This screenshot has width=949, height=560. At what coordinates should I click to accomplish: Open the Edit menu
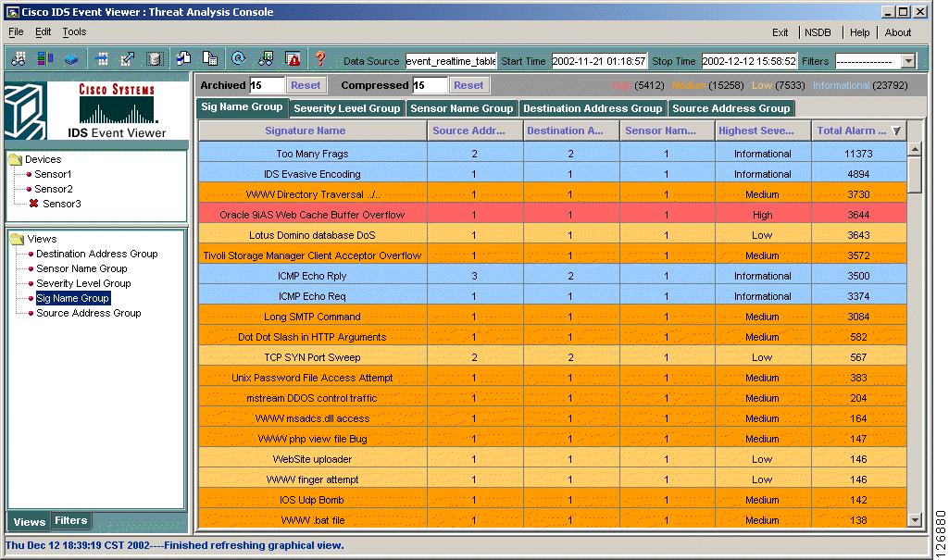[43, 32]
